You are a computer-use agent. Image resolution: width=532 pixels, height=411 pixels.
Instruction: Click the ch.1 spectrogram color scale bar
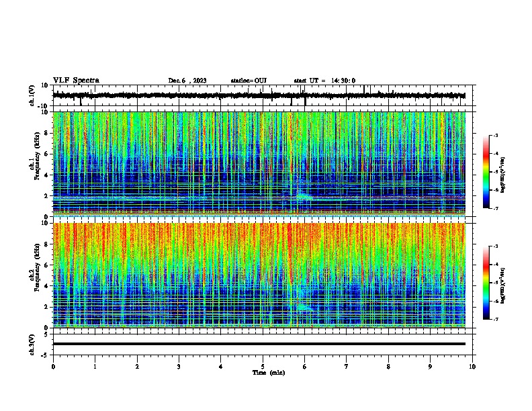pos(486,172)
